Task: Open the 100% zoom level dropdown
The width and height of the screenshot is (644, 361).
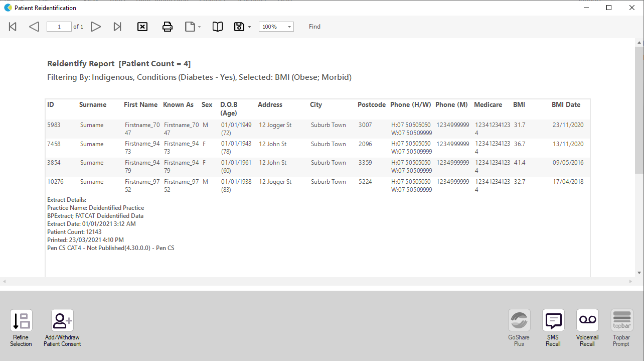Action: pyautogui.click(x=276, y=27)
